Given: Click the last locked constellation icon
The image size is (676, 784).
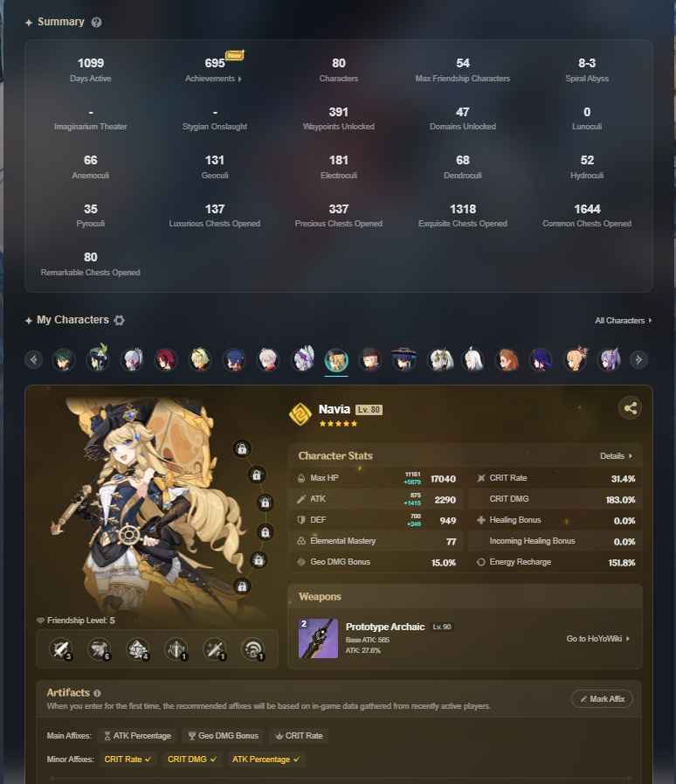Looking at the screenshot, I should (242, 586).
